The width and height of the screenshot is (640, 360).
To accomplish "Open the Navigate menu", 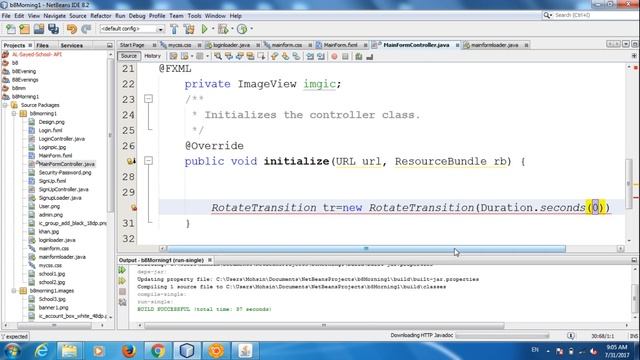I will click(55, 16).
